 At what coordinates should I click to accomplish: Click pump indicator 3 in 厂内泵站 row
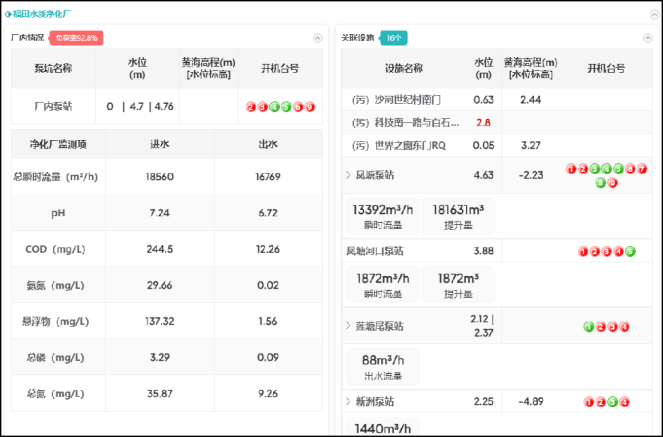click(263, 107)
